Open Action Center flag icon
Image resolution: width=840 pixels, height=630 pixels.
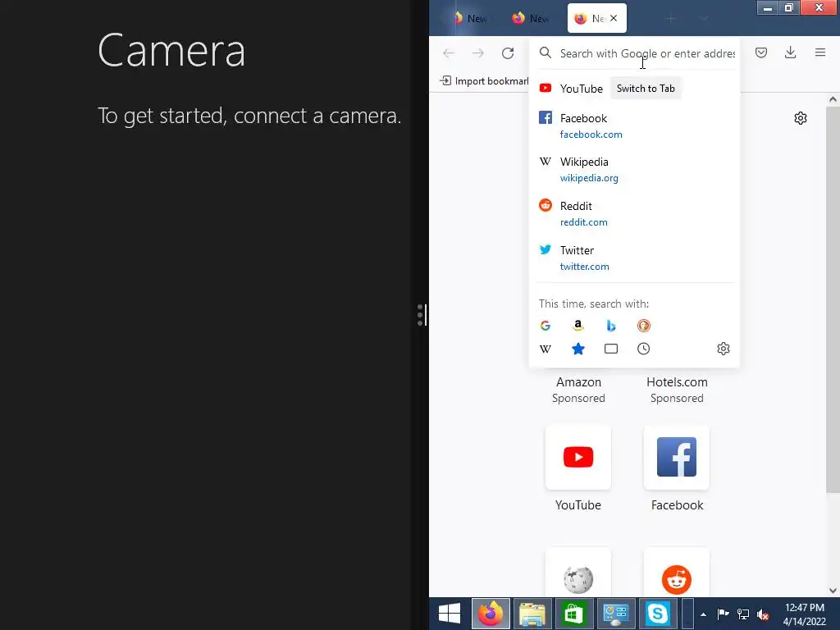point(723,614)
